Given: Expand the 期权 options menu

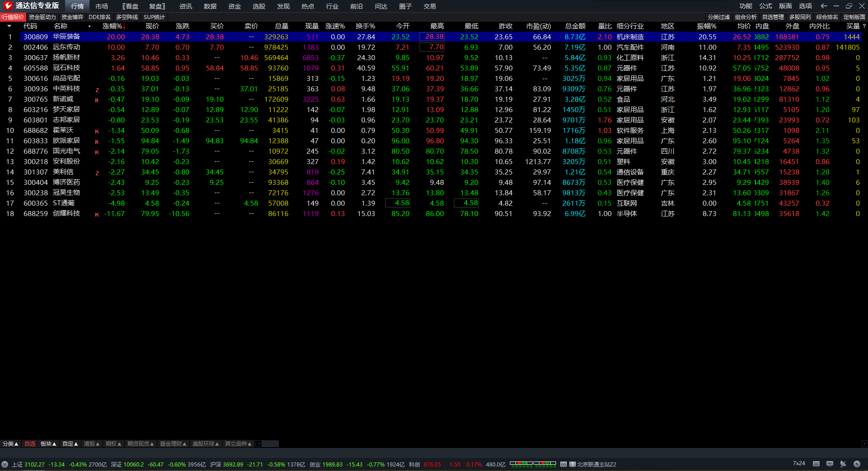Looking at the screenshot, I should tap(113, 444).
